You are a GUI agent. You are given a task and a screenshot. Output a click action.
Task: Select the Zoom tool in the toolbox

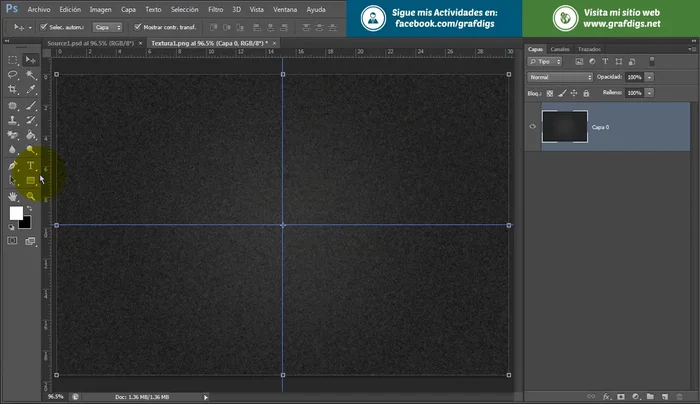pyautogui.click(x=31, y=197)
